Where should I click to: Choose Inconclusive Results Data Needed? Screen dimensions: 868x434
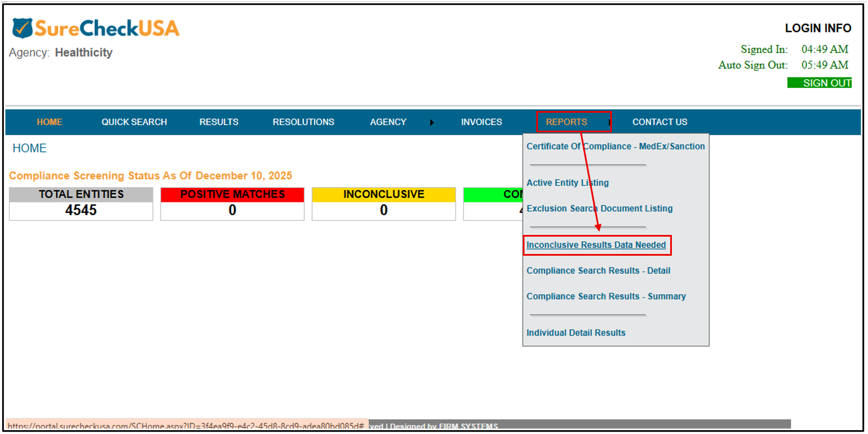[596, 245]
